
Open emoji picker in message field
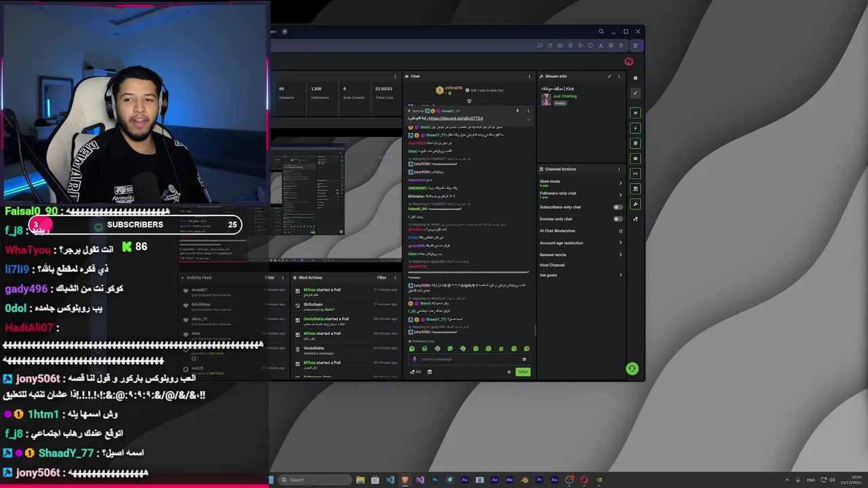(x=524, y=359)
